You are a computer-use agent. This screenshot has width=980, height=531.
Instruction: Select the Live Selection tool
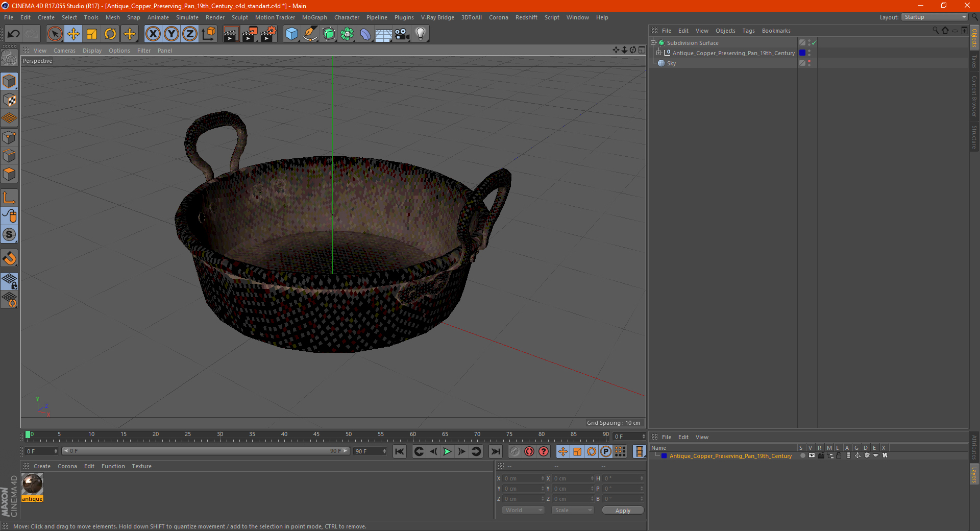point(55,34)
